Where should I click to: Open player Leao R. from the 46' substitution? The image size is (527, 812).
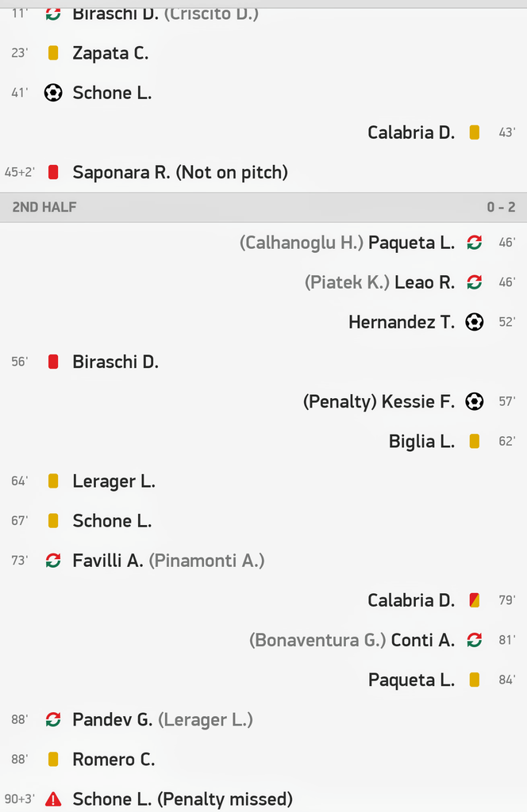click(425, 282)
